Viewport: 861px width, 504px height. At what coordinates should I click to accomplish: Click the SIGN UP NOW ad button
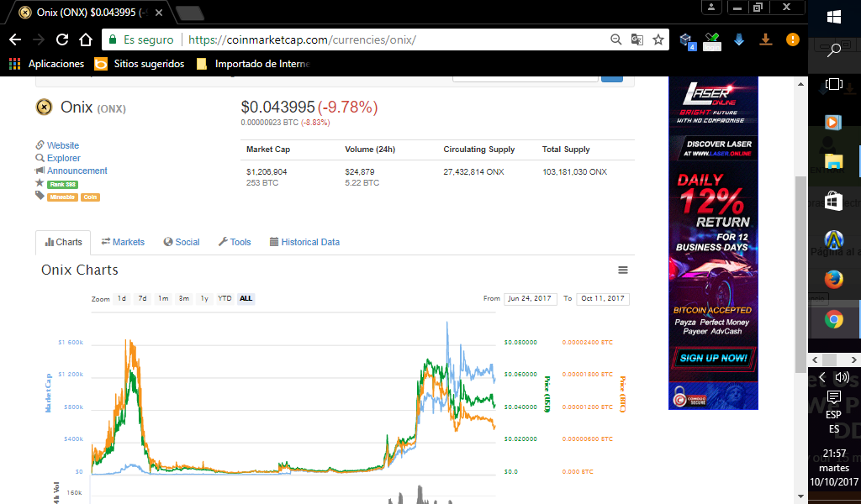[713, 358]
